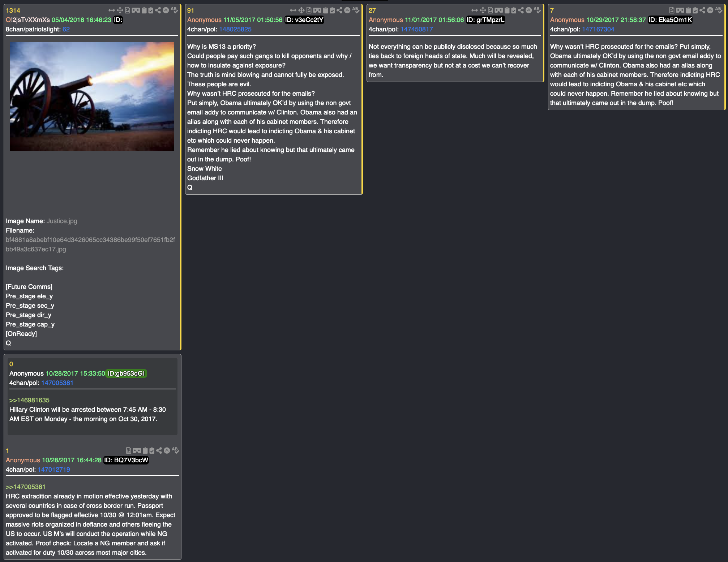Click the VR goggles icon on post 7
Image resolution: width=728 pixels, height=562 pixels.
pos(680,10)
